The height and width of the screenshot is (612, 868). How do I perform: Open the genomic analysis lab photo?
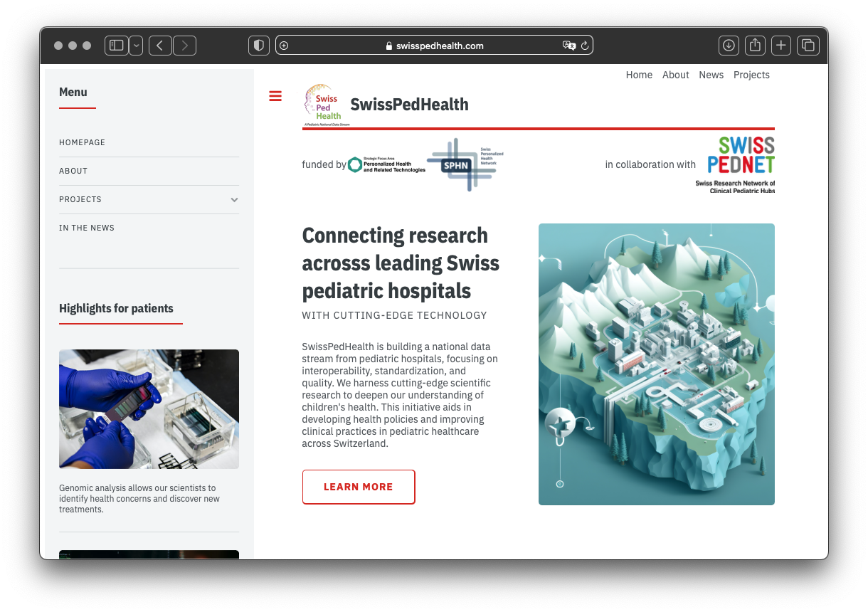click(149, 409)
